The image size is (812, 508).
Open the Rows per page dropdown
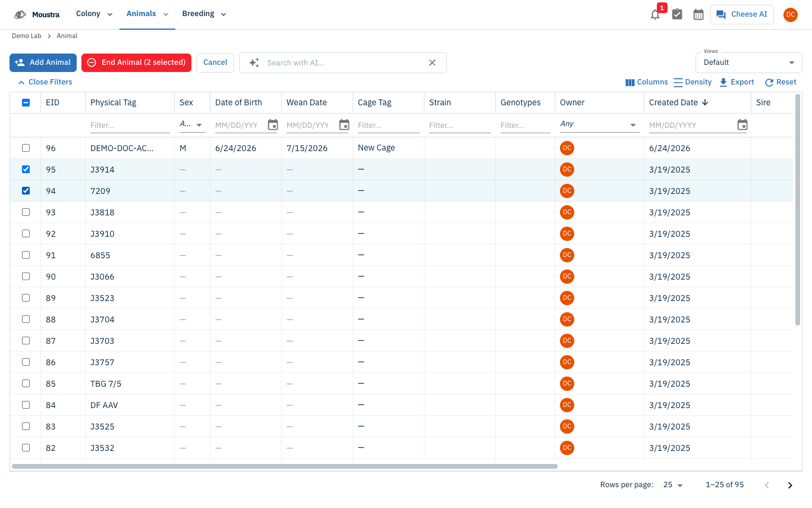673,485
